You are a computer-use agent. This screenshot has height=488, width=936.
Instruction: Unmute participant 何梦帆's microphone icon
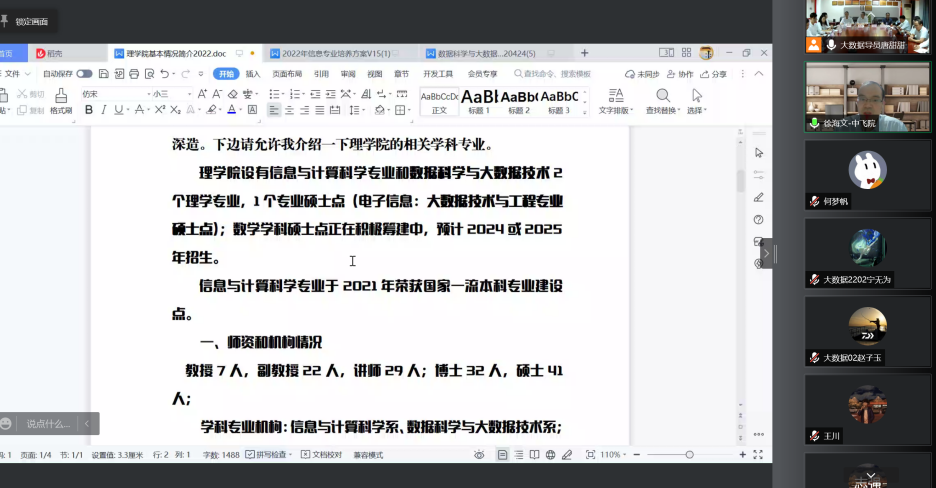(814, 202)
